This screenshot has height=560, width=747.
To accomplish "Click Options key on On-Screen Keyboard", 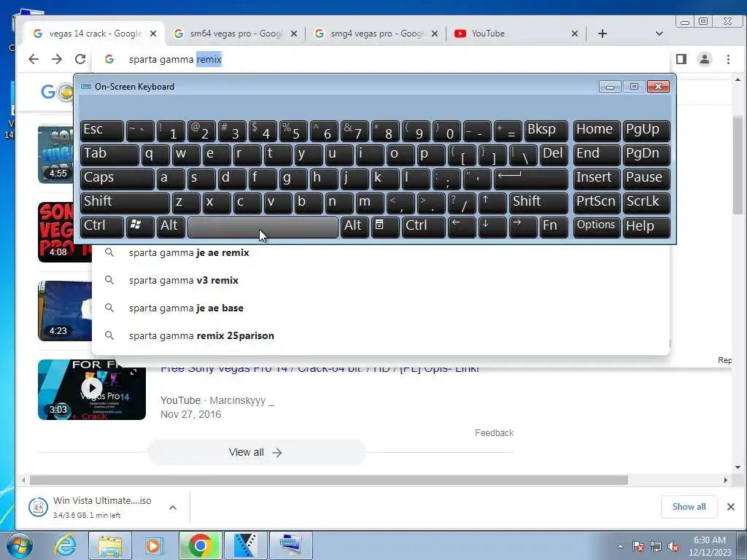I will (x=597, y=227).
